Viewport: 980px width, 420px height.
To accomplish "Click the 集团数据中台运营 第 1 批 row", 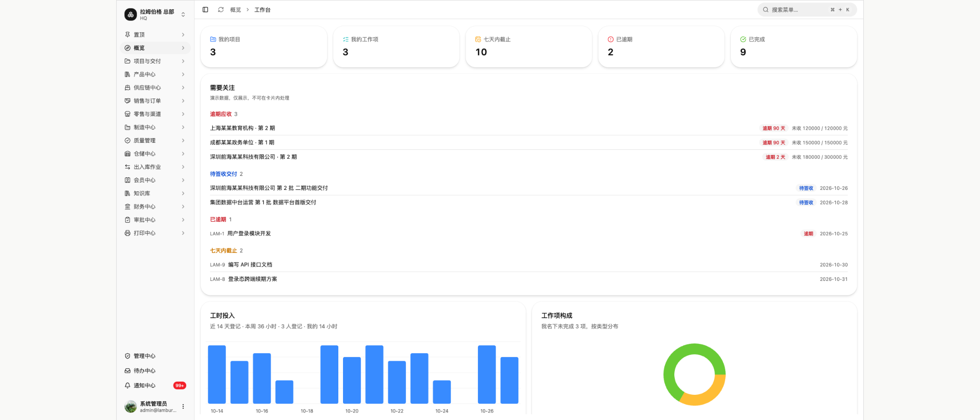I will [x=529, y=203].
